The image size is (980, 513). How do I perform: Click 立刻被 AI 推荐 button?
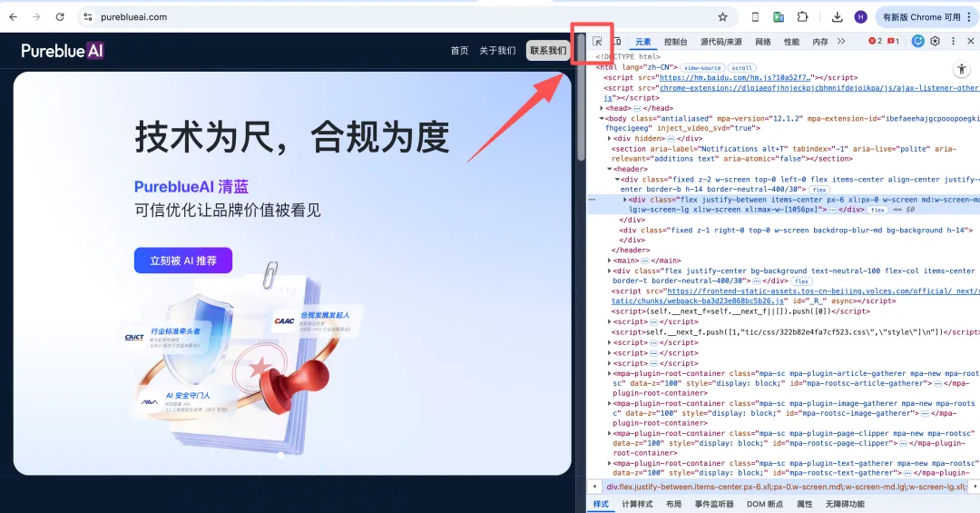(183, 261)
